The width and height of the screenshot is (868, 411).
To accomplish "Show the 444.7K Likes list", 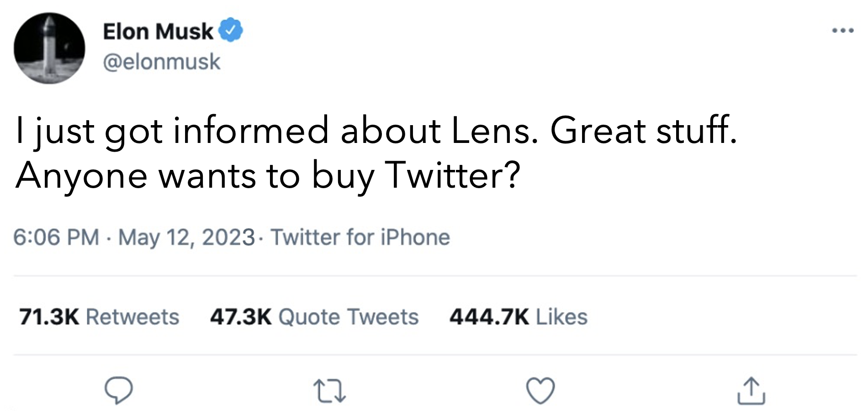I will 519,317.
